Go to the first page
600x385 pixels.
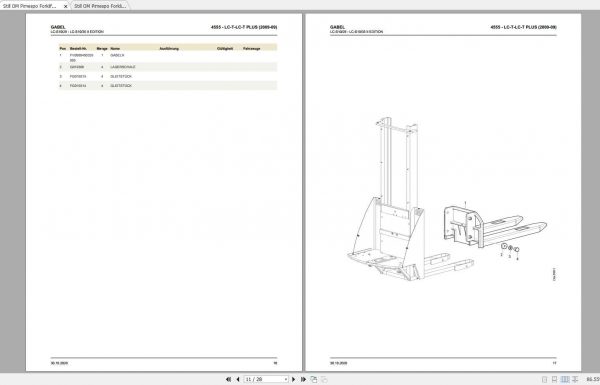[228, 379]
